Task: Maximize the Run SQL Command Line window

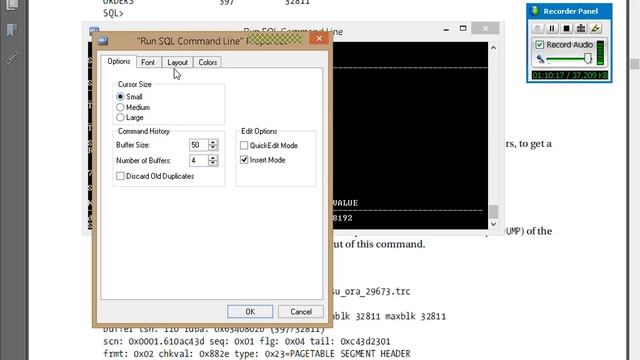Action: tap(463, 28)
